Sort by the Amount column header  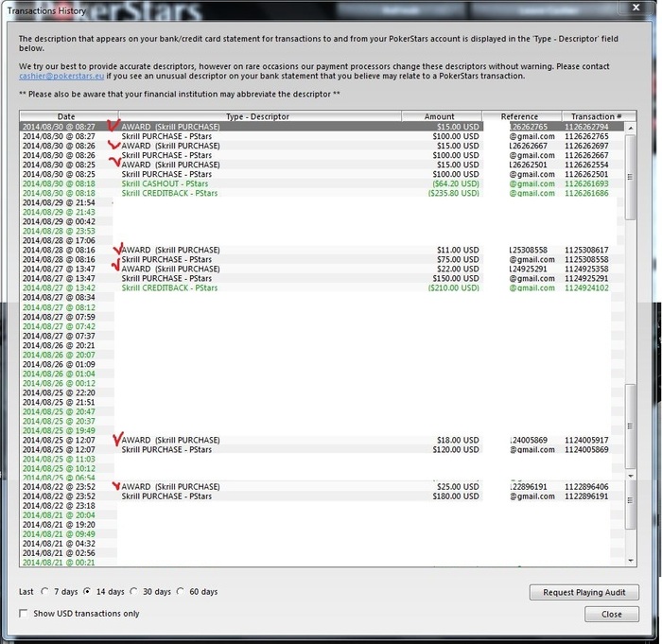pyautogui.click(x=442, y=116)
